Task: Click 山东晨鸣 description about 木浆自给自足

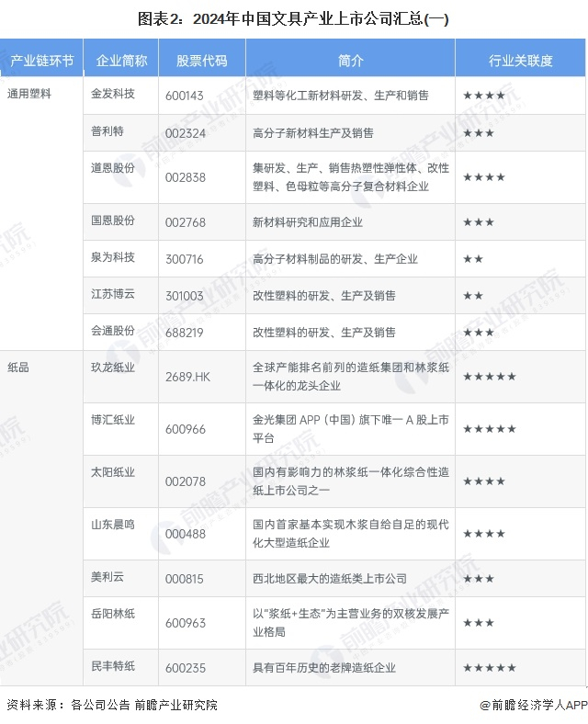Action: [351, 534]
